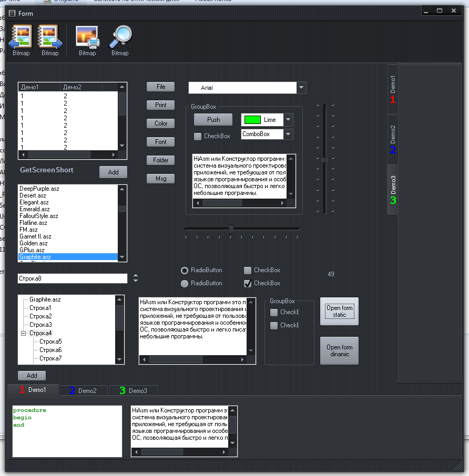Viewport: 469px width, 476px height.
Task: Click the Form window title bar icon
Action: pos(12,13)
